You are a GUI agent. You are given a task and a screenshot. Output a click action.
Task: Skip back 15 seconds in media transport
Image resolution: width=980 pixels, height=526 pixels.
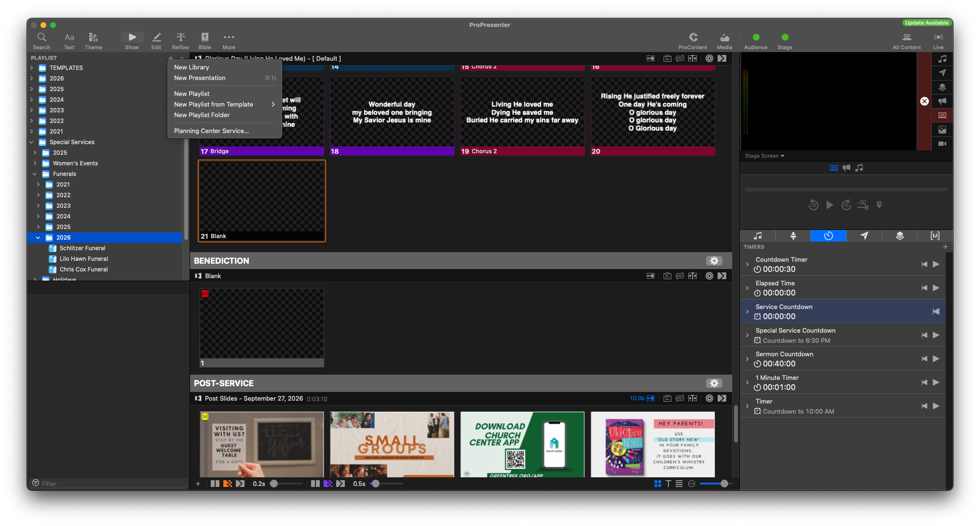813,205
